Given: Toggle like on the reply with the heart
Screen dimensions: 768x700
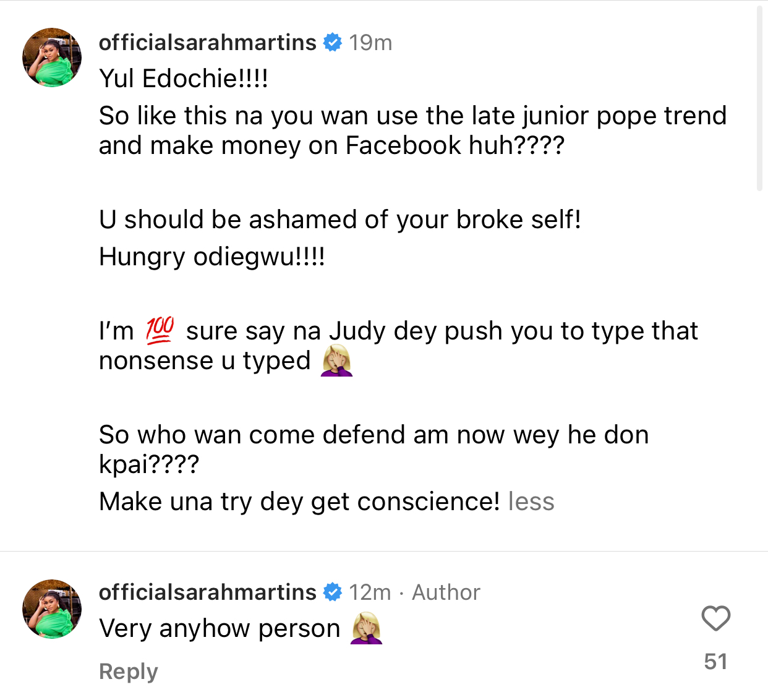Looking at the screenshot, I should tap(715, 618).
